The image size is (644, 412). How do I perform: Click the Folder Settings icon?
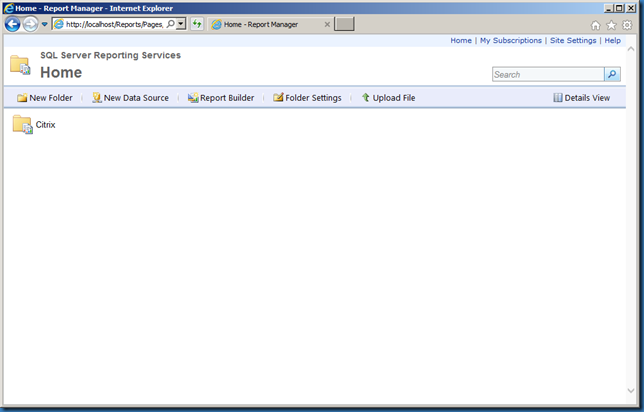(x=278, y=97)
